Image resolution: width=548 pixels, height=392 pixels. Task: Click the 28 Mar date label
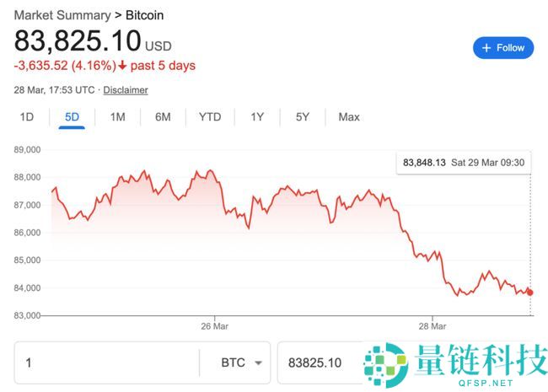(x=432, y=325)
